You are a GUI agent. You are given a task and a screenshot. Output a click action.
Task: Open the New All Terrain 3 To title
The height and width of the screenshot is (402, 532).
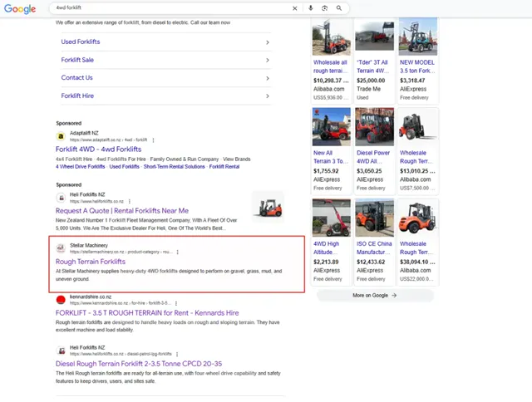click(331, 157)
